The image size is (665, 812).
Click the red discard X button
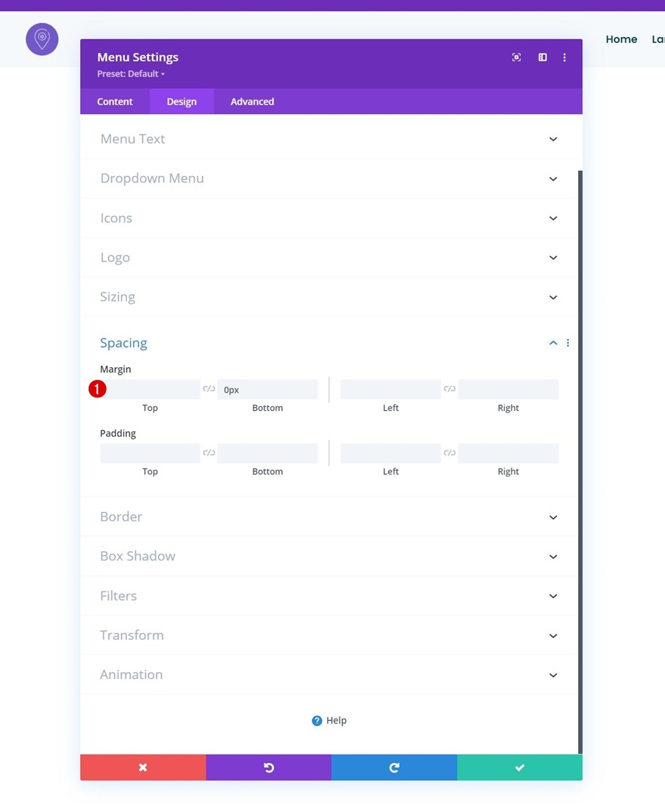click(x=143, y=767)
